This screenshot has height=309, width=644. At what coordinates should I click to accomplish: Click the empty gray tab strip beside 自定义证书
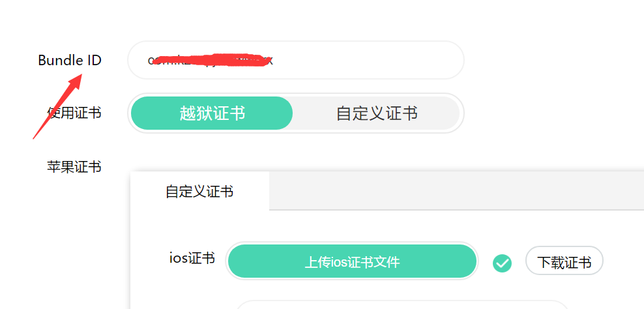[x=457, y=191]
